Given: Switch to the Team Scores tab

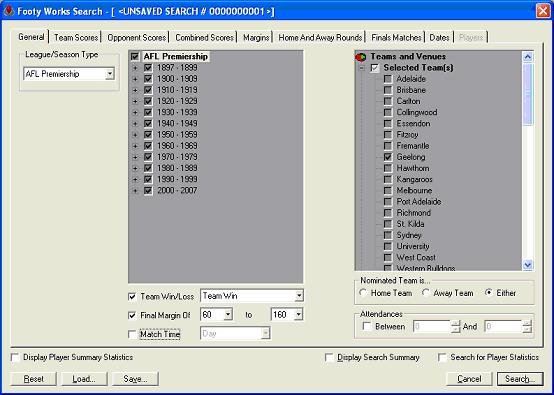Looking at the screenshot, I should point(76,37).
